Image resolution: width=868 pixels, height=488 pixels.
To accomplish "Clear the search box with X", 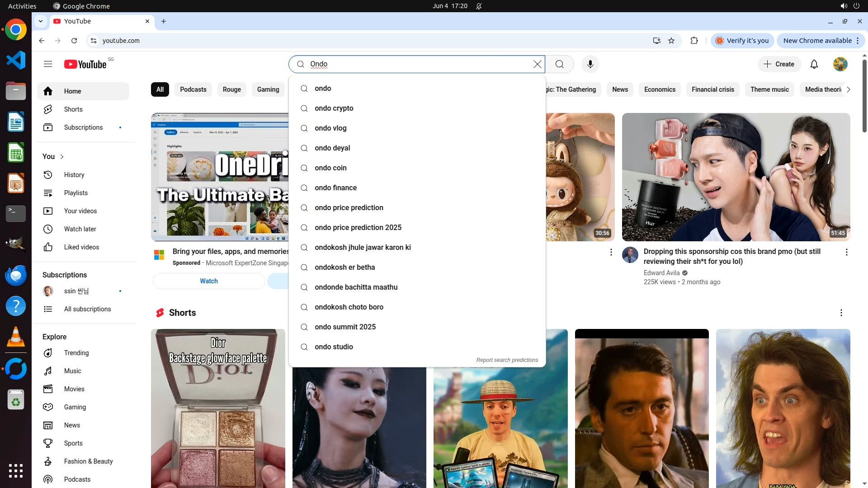I will pyautogui.click(x=537, y=64).
